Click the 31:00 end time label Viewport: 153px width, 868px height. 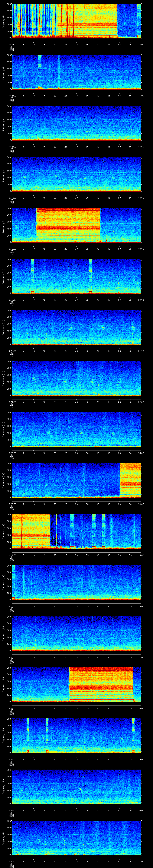pos(141,861)
